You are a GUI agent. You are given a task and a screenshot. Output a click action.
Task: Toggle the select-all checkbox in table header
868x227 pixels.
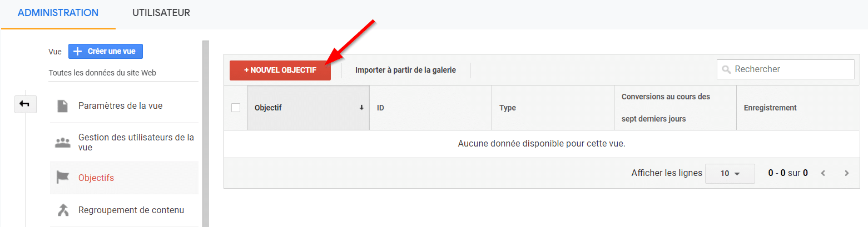click(x=236, y=108)
